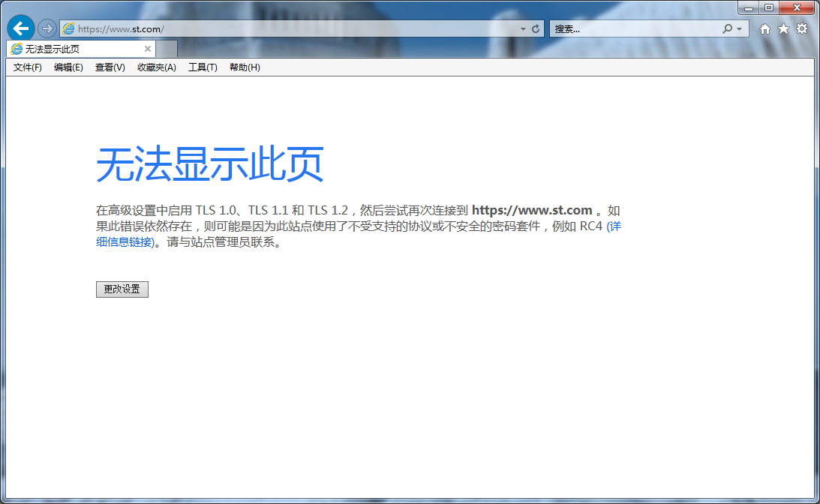The width and height of the screenshot is (820, 504).
Task: Close the 无法显示此页 tab
Action: pyautogui.click(x=148, y=49)
